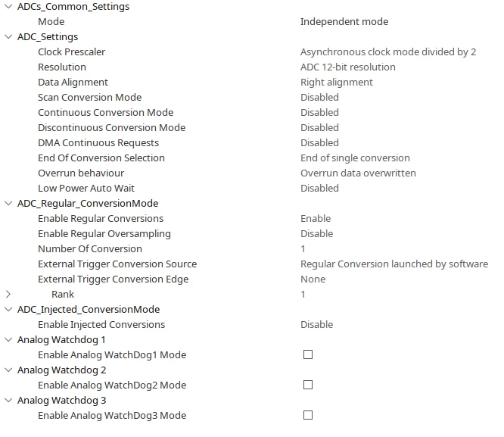Select the ADC 12-bit resolution value

pyautogui.click(x=348, y=67)
